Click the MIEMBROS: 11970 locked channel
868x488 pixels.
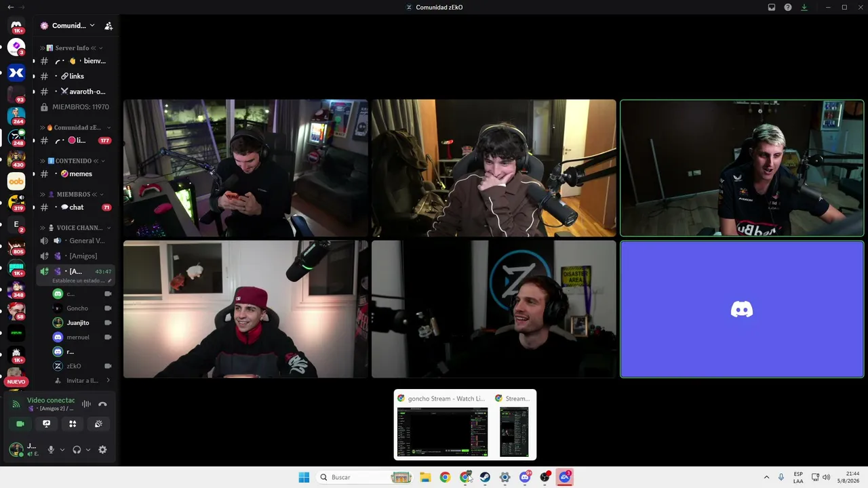click(x=75, y=107)
